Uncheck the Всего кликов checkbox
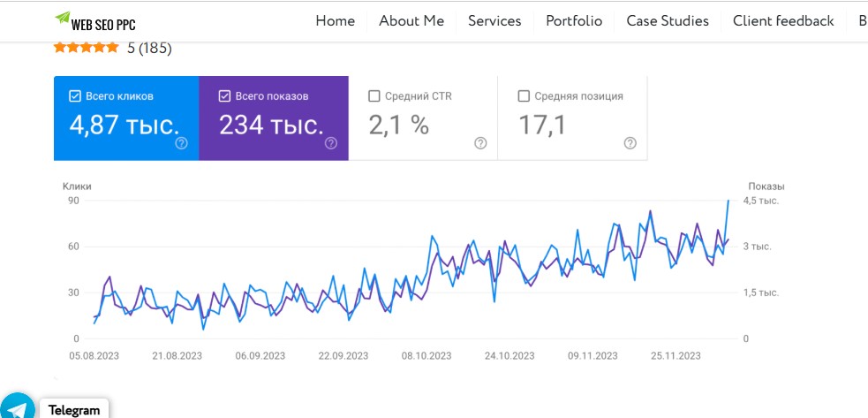The height and width of the screenshot is (418, 868). click(x=74, y=96)
